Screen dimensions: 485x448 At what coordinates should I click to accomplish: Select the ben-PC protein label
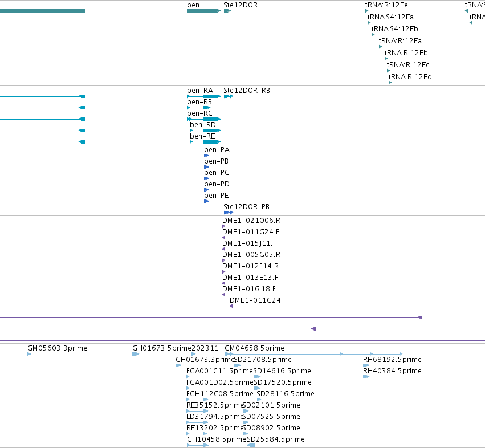pos(217,173)
